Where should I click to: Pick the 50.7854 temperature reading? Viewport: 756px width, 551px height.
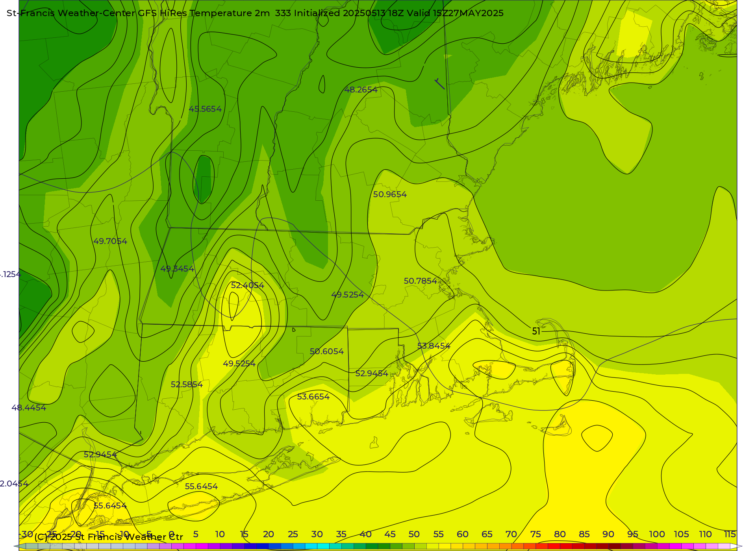tap(421, 281)
